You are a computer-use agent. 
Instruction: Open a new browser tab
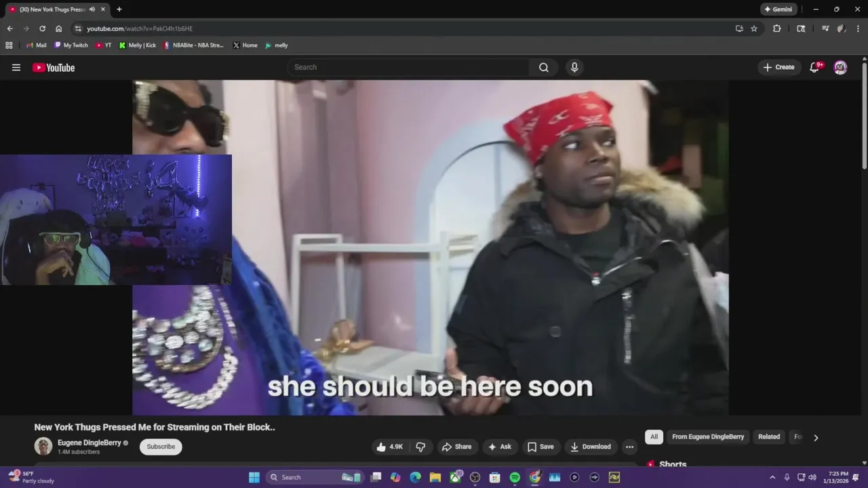point(119,9)
